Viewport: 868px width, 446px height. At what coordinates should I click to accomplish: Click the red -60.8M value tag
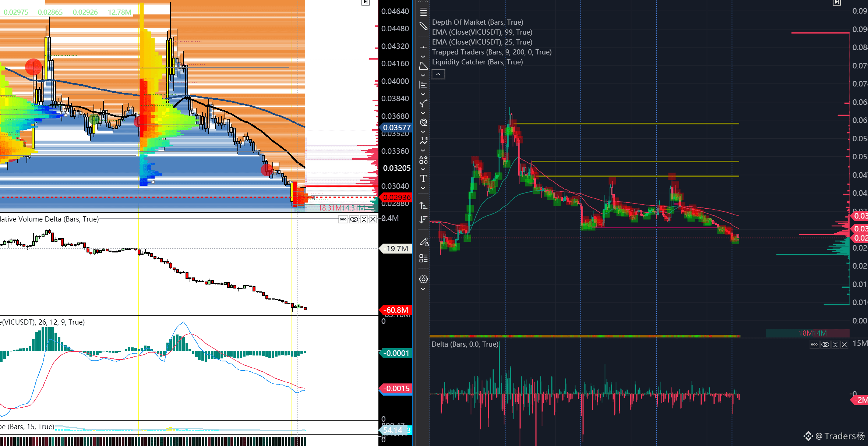[x=396, y=310]
